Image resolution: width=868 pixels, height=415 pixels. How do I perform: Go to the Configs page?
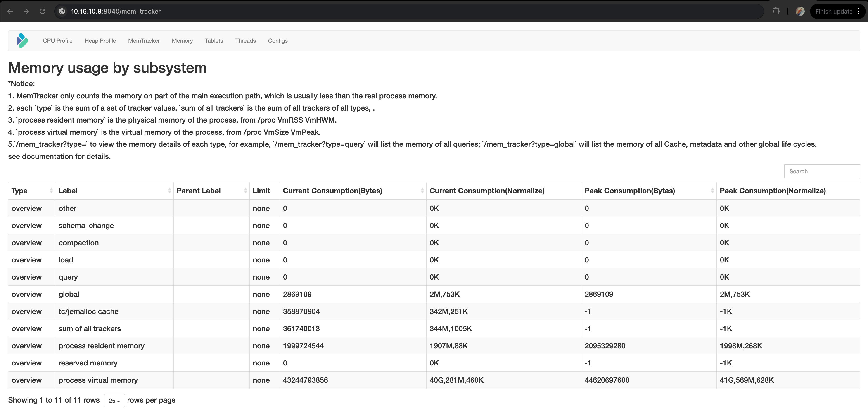278,41
